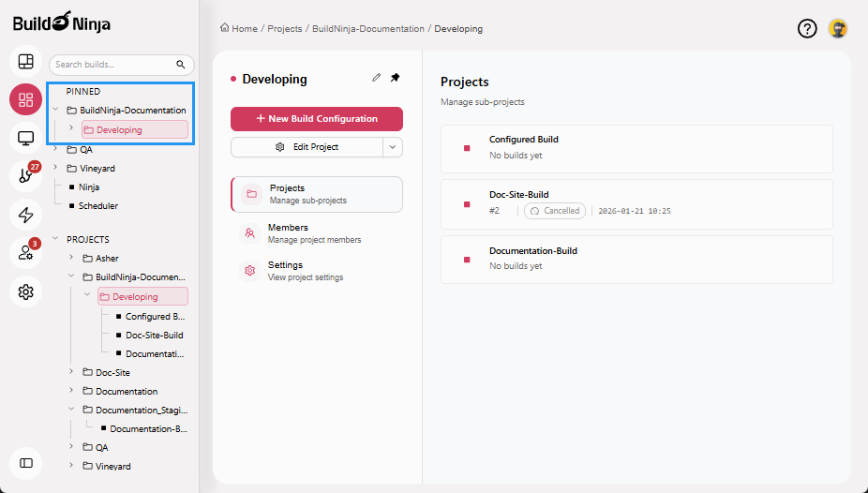The width and height of the screenshot is (868, 493).
Task: Open the Documentation-Build card
Action: (636, 260)
